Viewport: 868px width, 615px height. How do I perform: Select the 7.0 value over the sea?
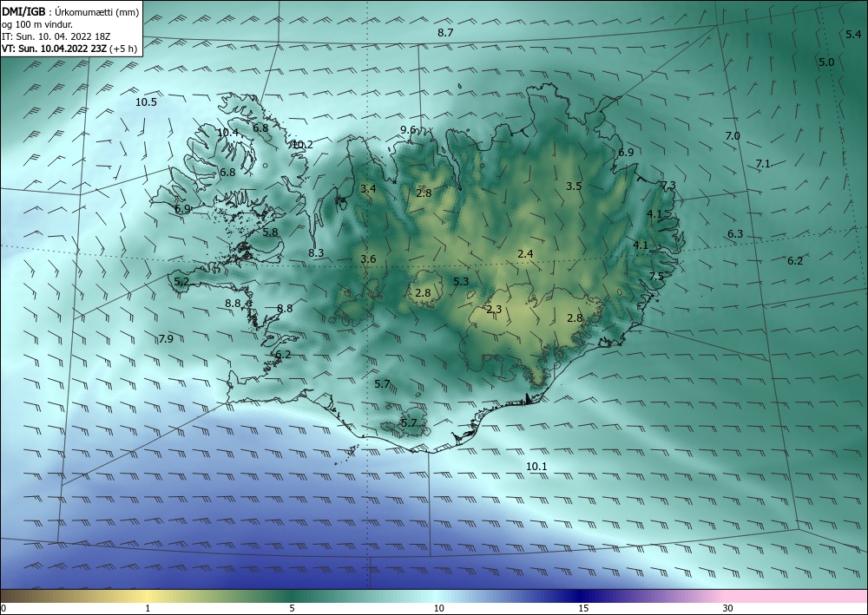[733, 135]
